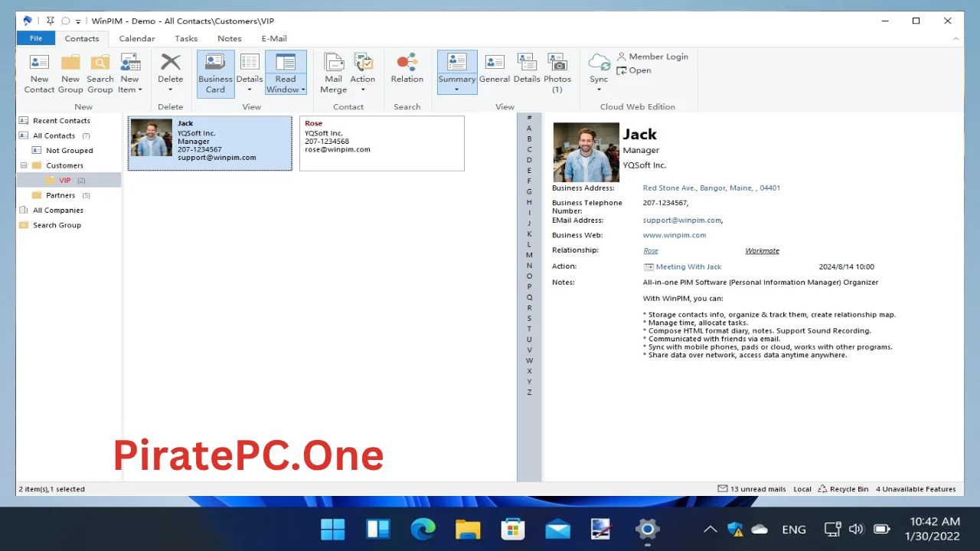The width and height of the screenshot is (980, 551).
Task: Select the Summary contact view
Action: 457,67
